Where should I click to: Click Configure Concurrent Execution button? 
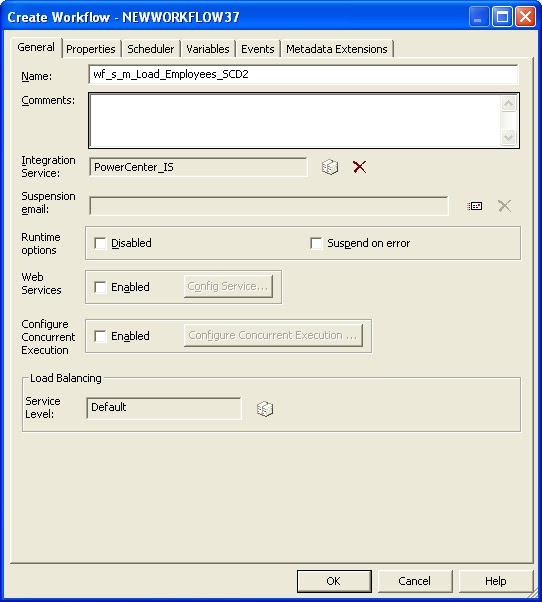273,336
